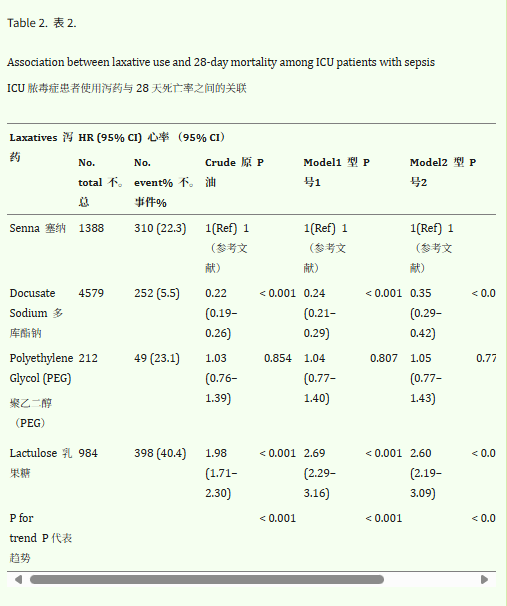Image resolution: width=507 pixels, height=606 pixels.
Task: Click the English table title about laxative use
Action: pos(221,62)
